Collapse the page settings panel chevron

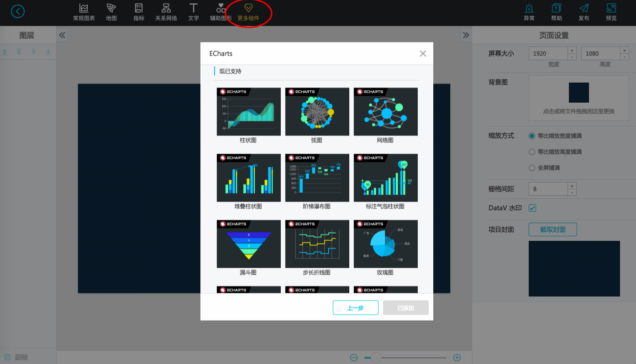pos(466,35)
